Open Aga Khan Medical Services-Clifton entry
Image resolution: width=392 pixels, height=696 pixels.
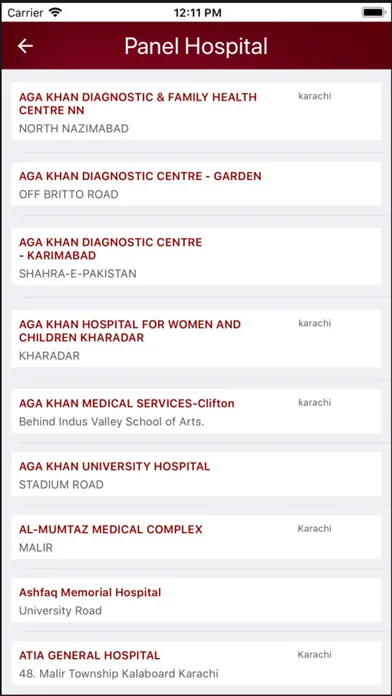click(196, 411)
